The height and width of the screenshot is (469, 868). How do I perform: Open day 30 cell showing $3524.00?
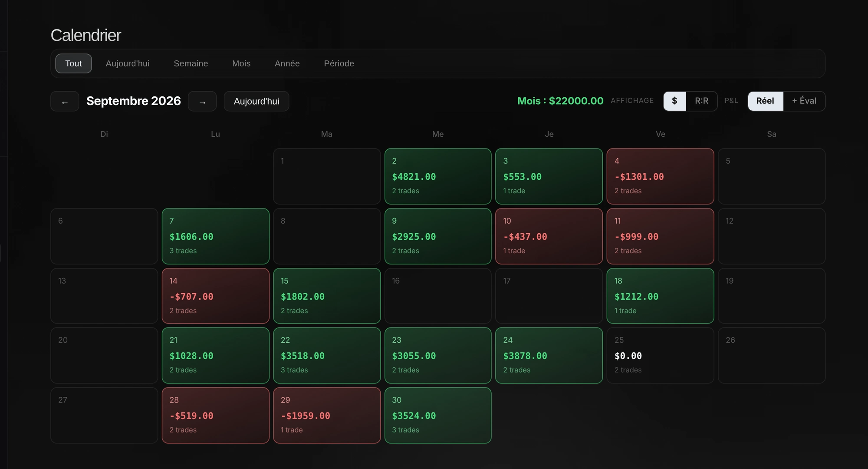[x=438, y=415]
